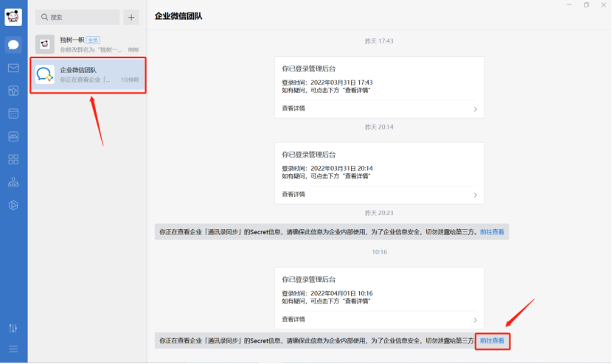Click 登录时间 2022年04月01日 10:16 text
This screenshot has height=364, width=612.
[x=327, y=293]
